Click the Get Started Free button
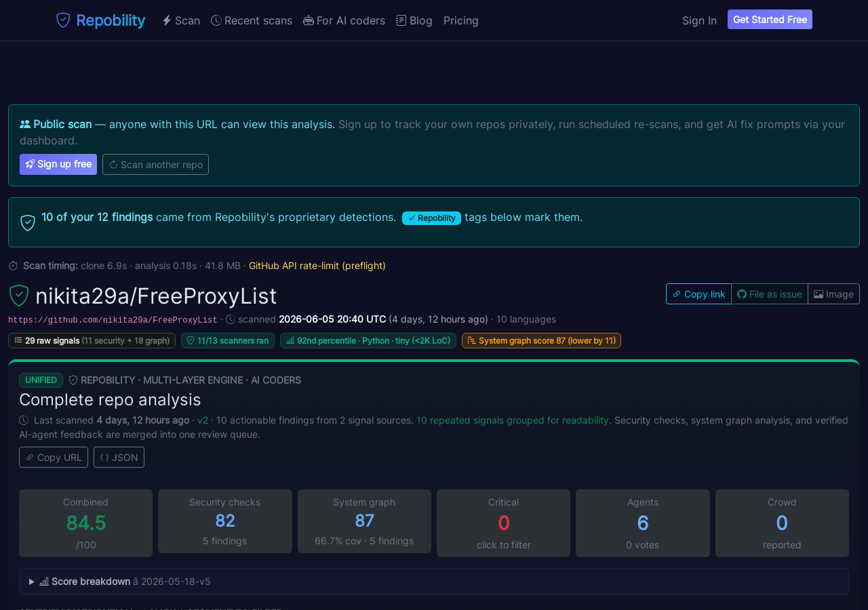The width and height of the screenshot is (868, 610). coord(770,20)
